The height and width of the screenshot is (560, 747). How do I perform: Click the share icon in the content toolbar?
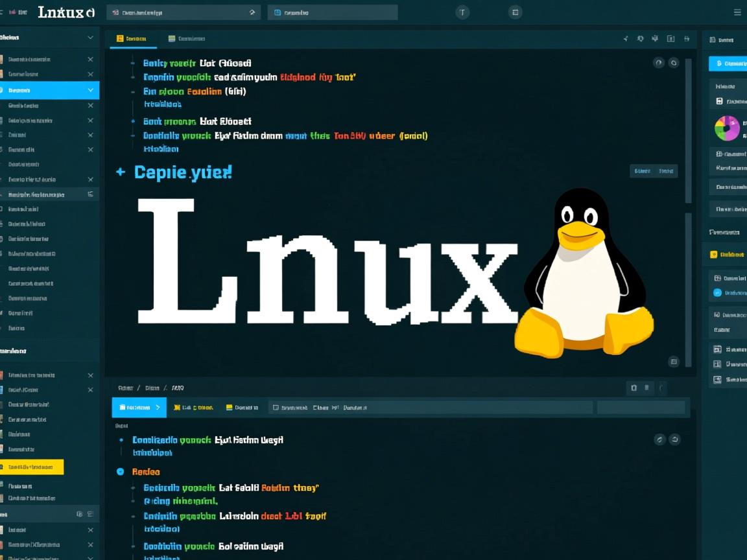pyautogui.click(x=626, y=39)
